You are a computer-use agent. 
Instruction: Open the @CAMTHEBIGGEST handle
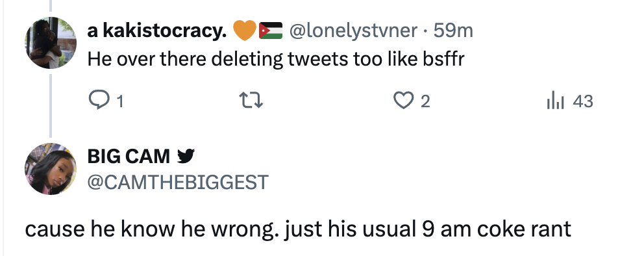[178, 182]
